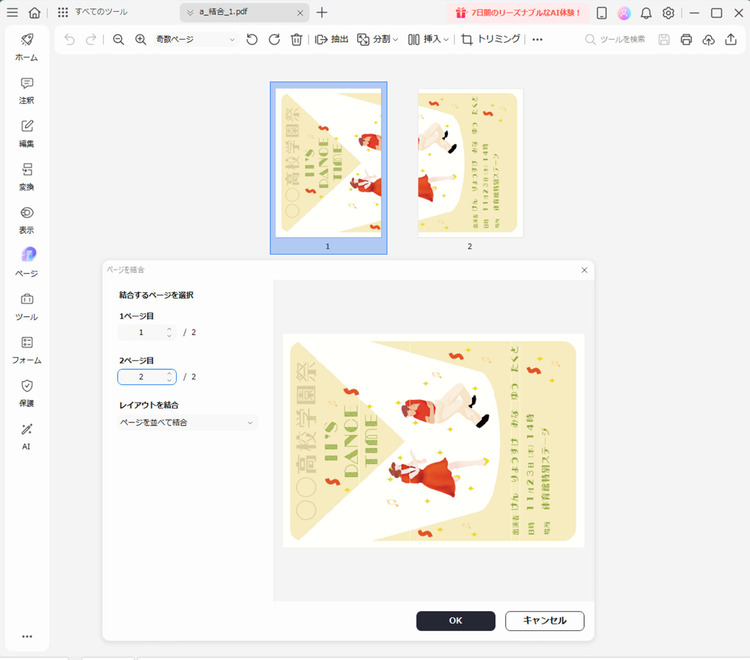Open the 注釈 (annotation) sidebar tool
750x660 pixels.
pos(26,89)
